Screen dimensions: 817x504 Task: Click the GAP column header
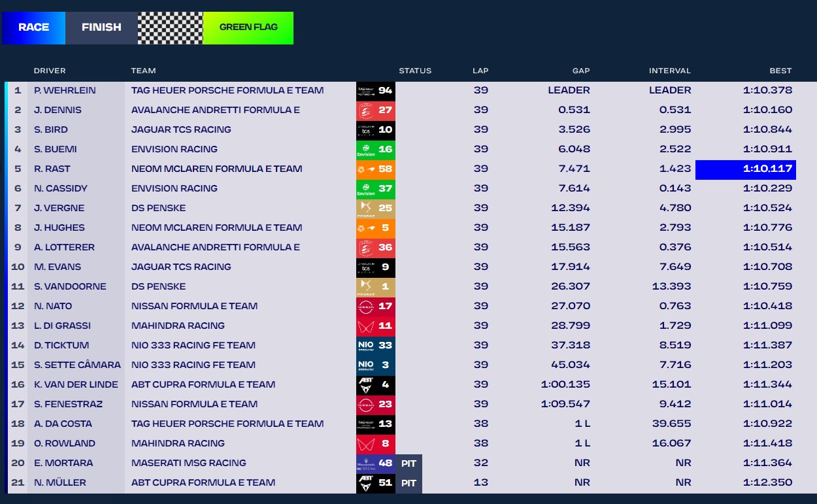pos(581,71)
